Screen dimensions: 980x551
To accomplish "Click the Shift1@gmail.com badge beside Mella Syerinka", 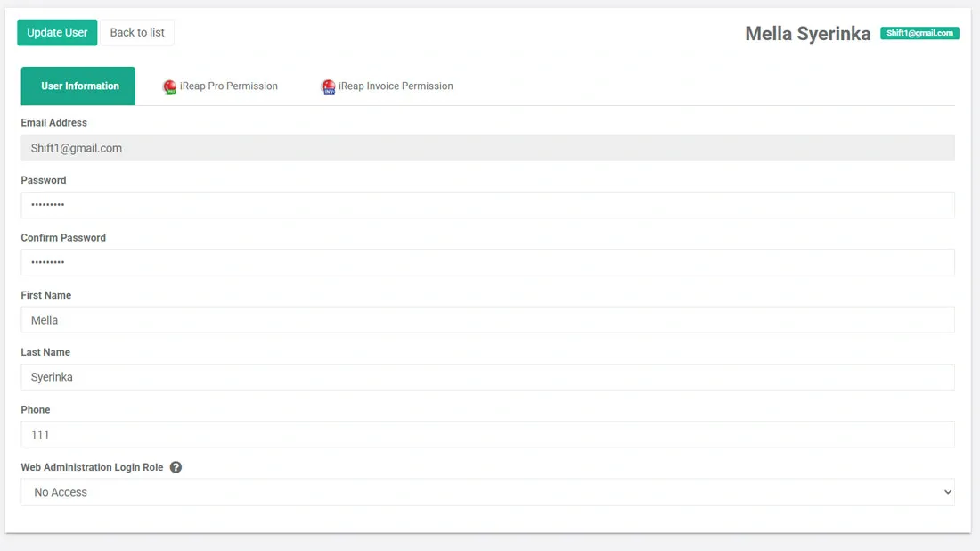I will pyautogui.click(x=919, y=33).
